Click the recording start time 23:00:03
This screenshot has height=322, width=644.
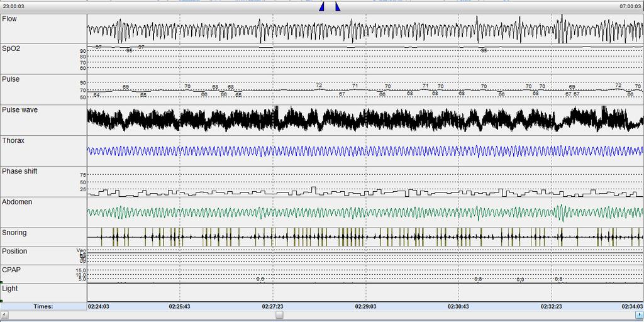[x=13, y=6]
